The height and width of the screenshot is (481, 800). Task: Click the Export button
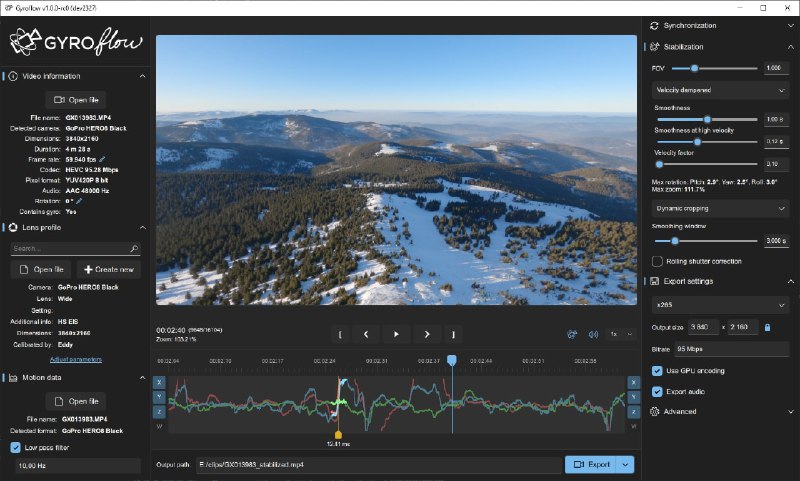(591, 464)
